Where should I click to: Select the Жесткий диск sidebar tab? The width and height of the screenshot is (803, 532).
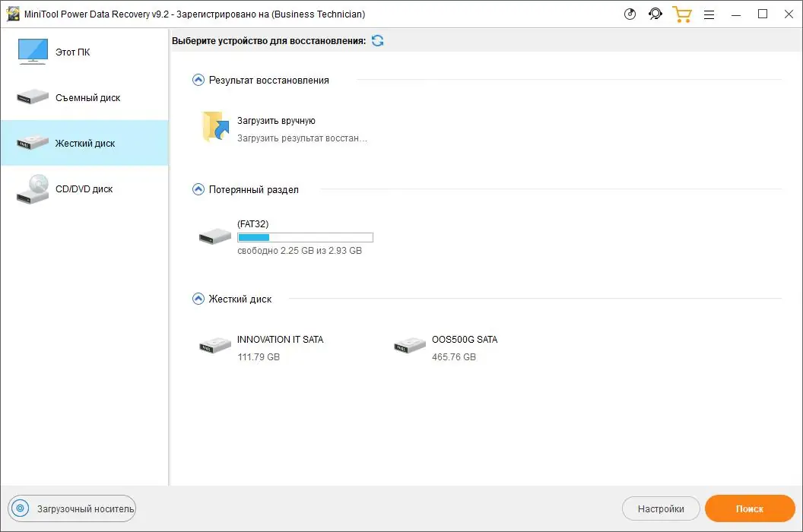tap(84, 143)
